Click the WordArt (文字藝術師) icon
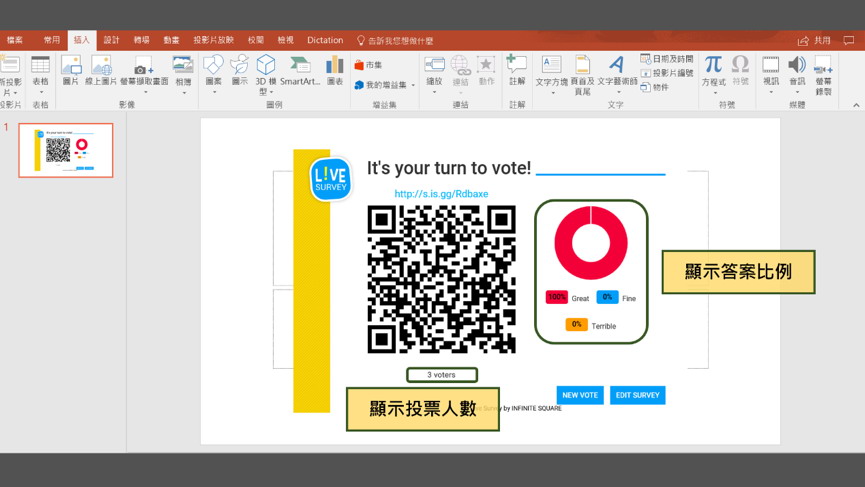The width and height of the screenshot is (865, 487). click(x=617, y=65)
